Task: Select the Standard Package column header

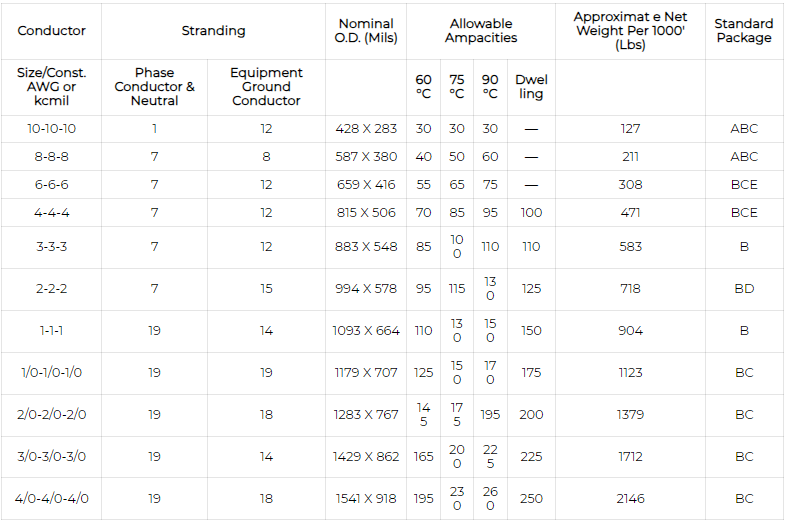Action: pos(744,31)
